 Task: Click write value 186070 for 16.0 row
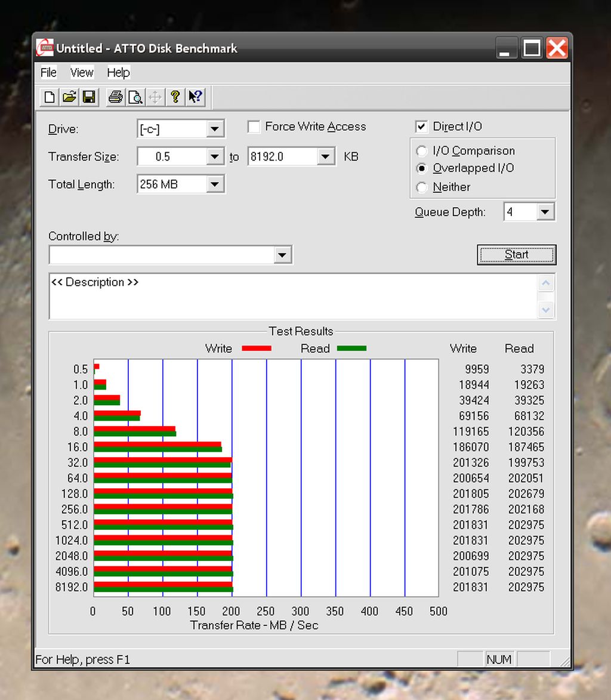click(x=471, y=448)
